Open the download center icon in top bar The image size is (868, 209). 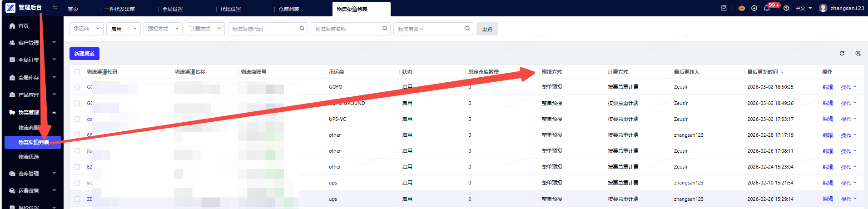(x=754, y=8)
